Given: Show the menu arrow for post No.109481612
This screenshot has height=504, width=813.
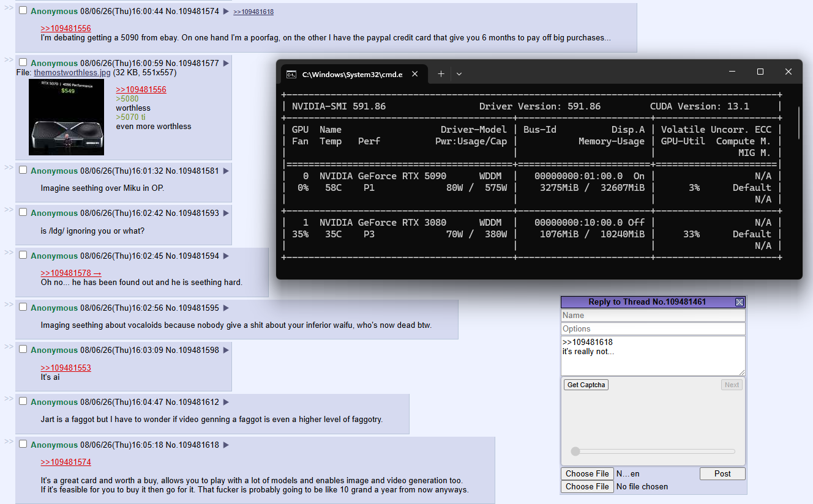Looking at the screenshot, I should tap(226, 402).
